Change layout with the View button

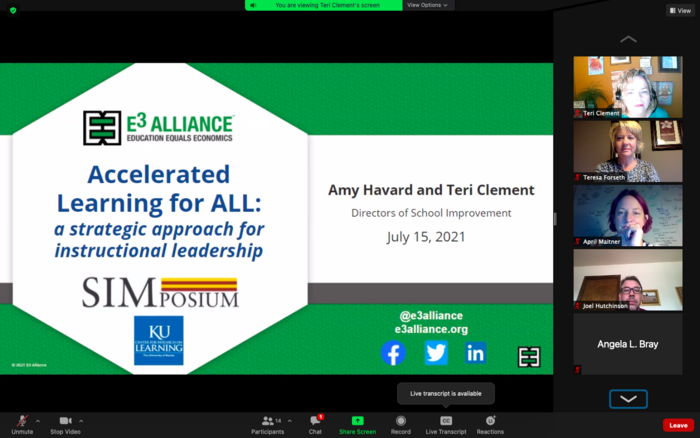[680, 10]
